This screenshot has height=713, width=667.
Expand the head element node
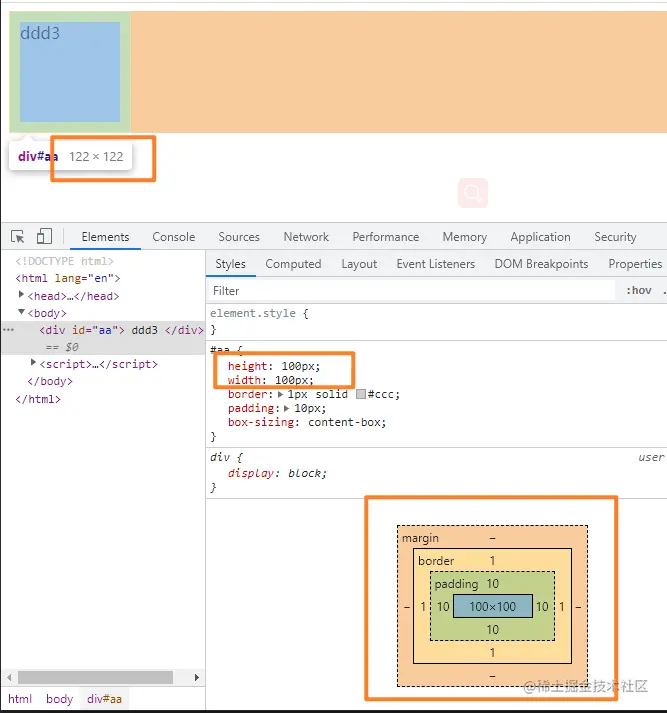(21, 295)
